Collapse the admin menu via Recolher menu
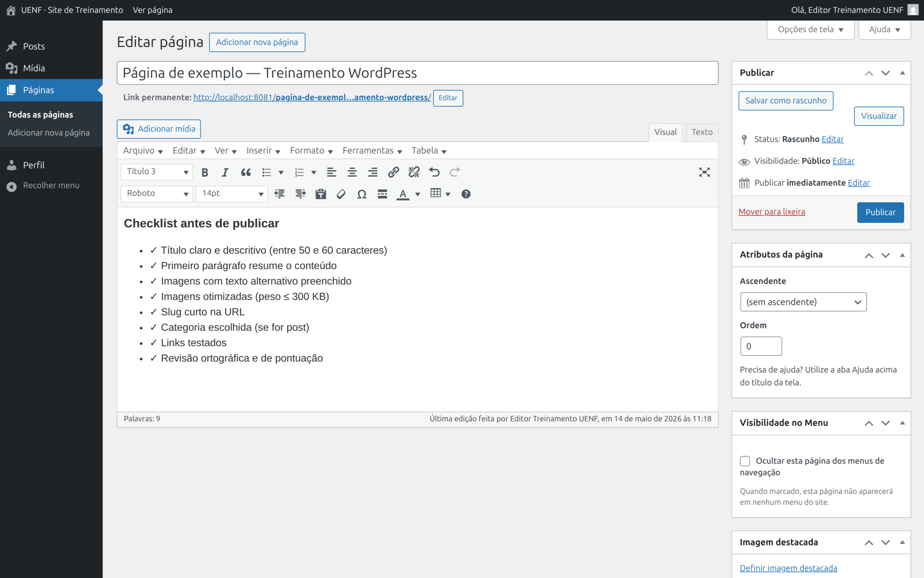Viewport: 924px width, 578px height. (51, 185)
